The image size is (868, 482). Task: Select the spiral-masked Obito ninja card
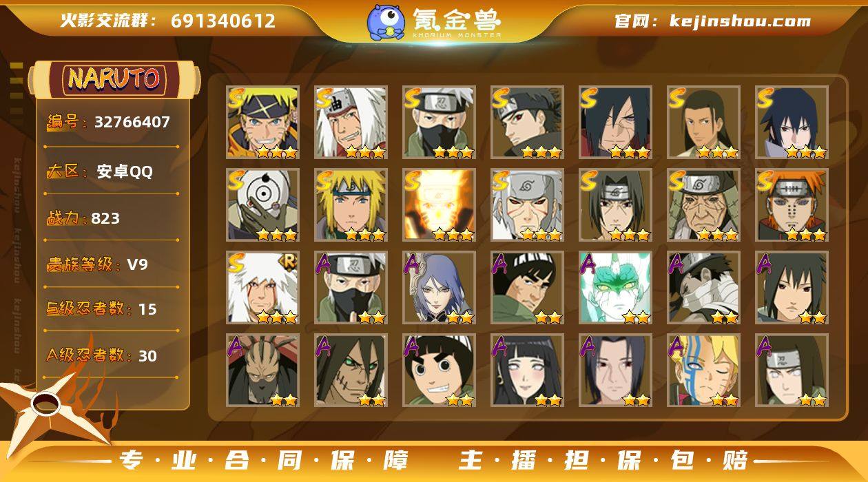coord(262,205)
